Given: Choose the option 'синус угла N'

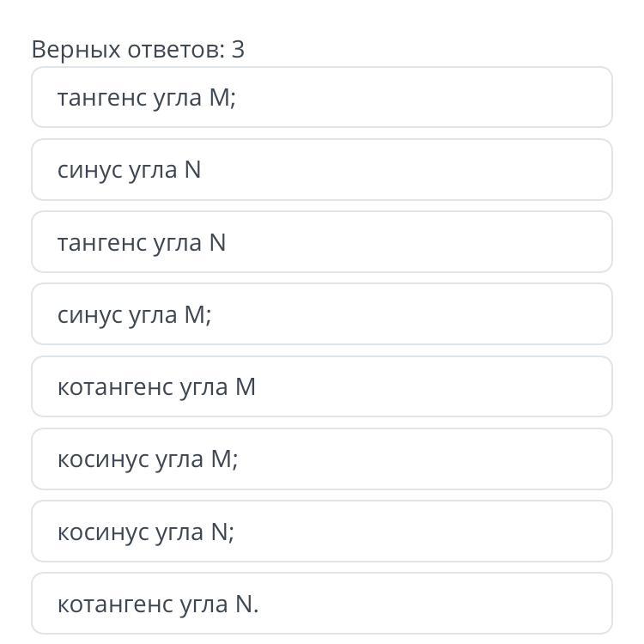Looking at the screenshot, I should (321, 170).
